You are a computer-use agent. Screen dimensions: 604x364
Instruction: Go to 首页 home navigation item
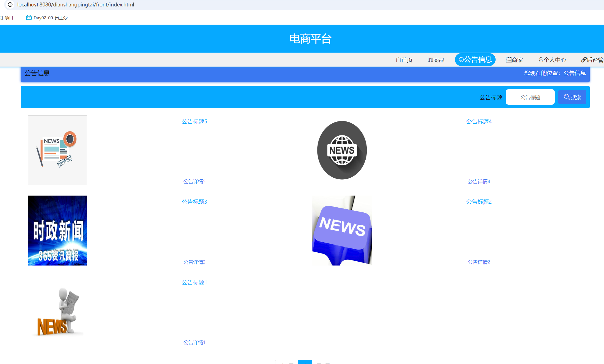point(404,60)
